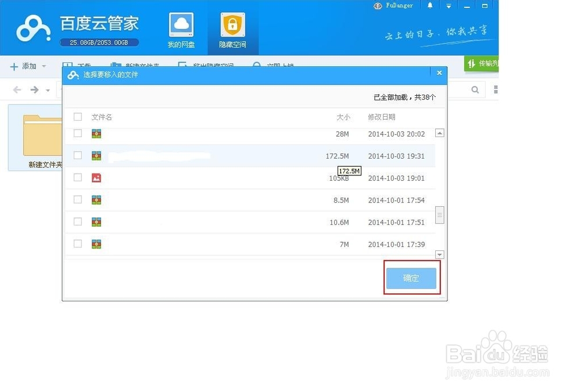581x392 pixels.
Task: Go forward with the right arrow
Action: (34, 89)
